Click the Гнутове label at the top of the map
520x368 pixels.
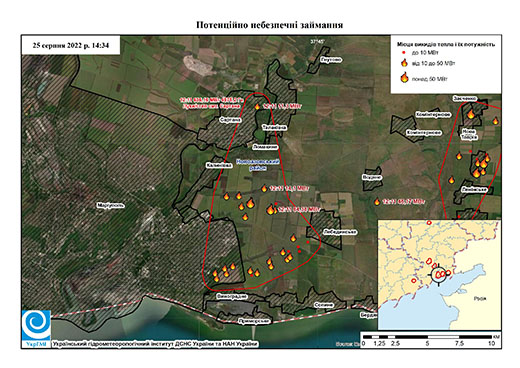(x=331, y=60)
